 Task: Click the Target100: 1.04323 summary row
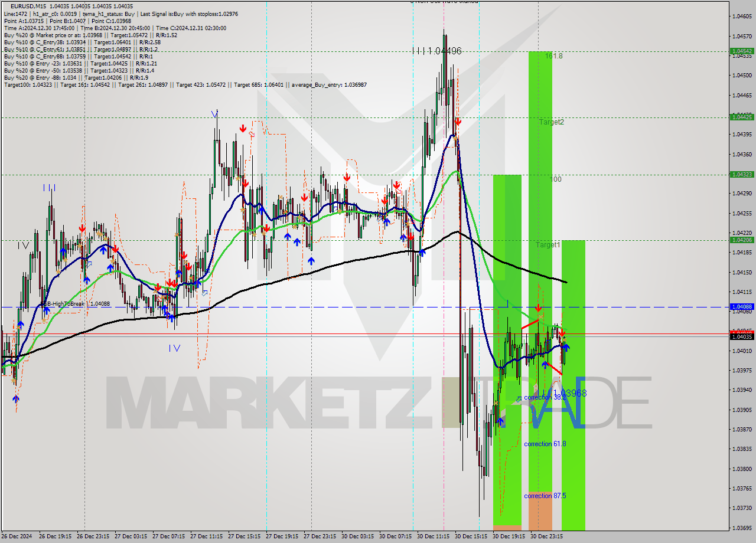point(185,84)
